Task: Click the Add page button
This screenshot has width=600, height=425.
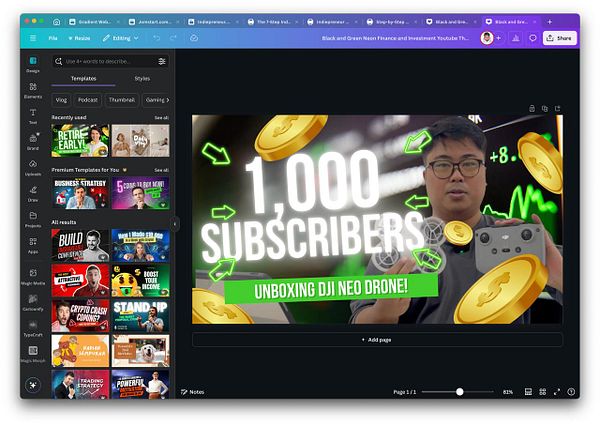Action: coord(377,340)
